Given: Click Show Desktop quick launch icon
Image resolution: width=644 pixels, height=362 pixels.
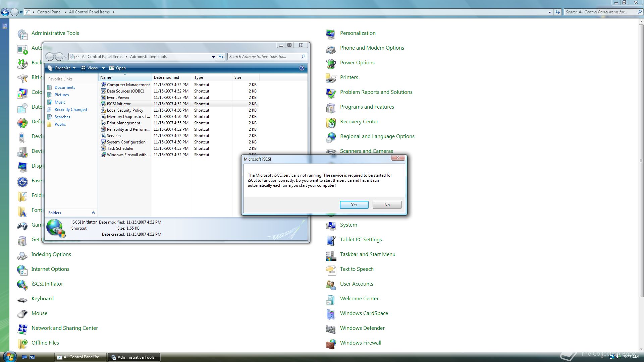Looking at the screenshot, I should (24, 357).
